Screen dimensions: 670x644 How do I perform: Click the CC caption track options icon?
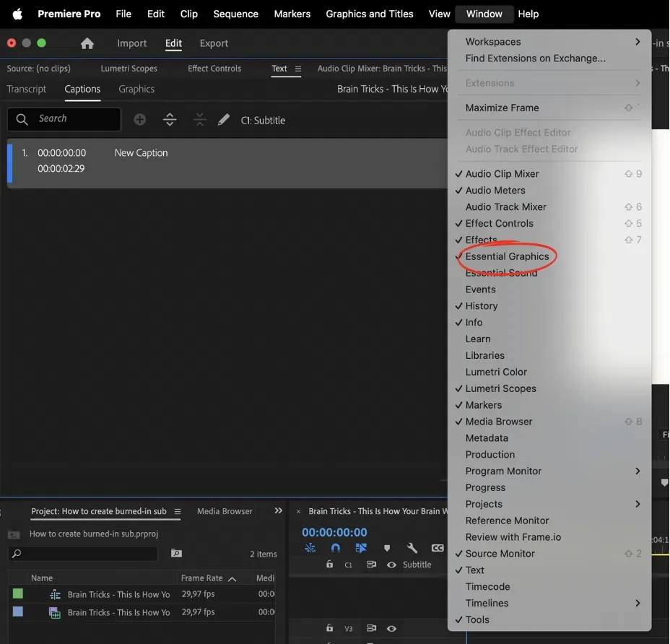(x=438, y=548)
